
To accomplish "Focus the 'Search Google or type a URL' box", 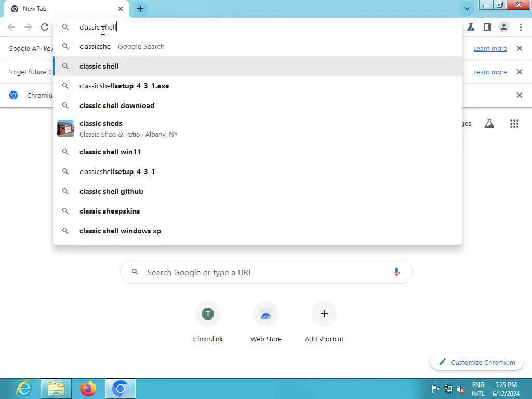I will 267,272.
